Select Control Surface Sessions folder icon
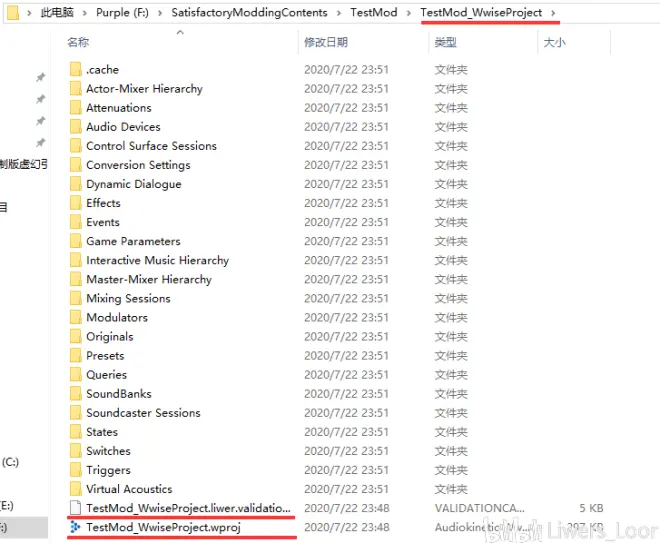This screenshot has height=543, width=660. [76, 146]
